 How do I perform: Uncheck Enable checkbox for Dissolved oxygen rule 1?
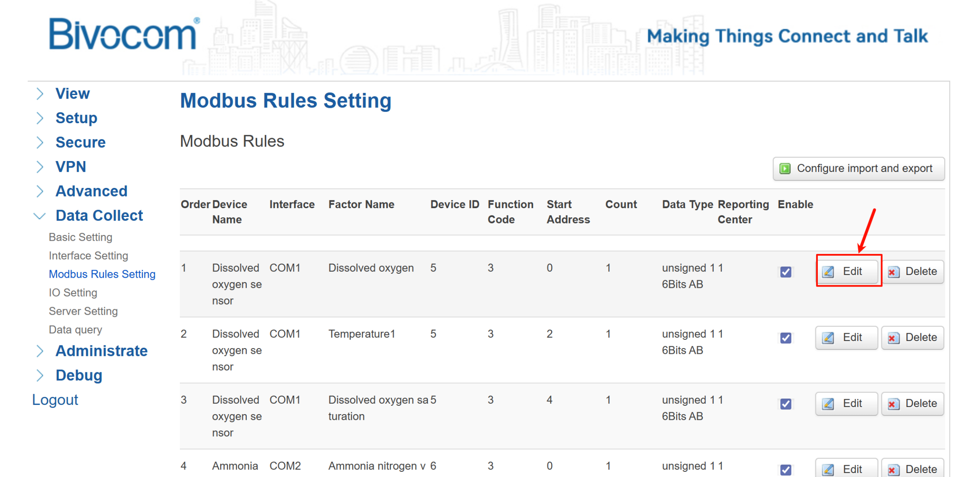786,272
